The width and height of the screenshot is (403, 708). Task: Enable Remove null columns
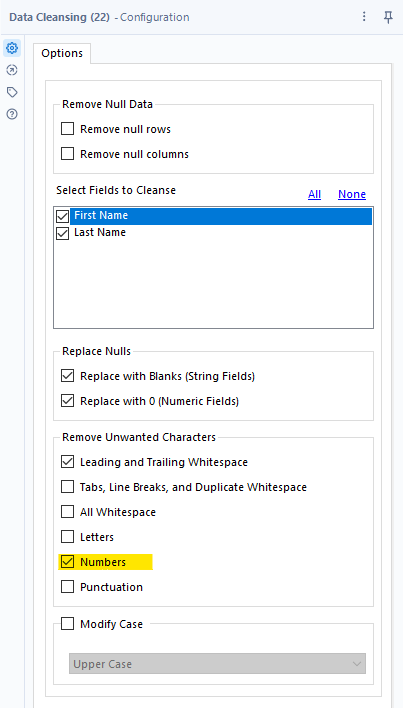tap(67, 154)
